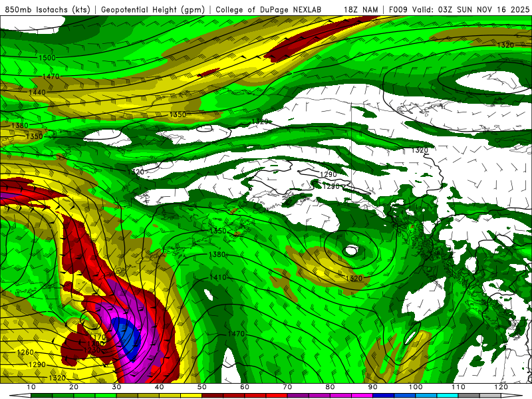Click the 90 knot value on the color scale

click(x=372, y=387)
